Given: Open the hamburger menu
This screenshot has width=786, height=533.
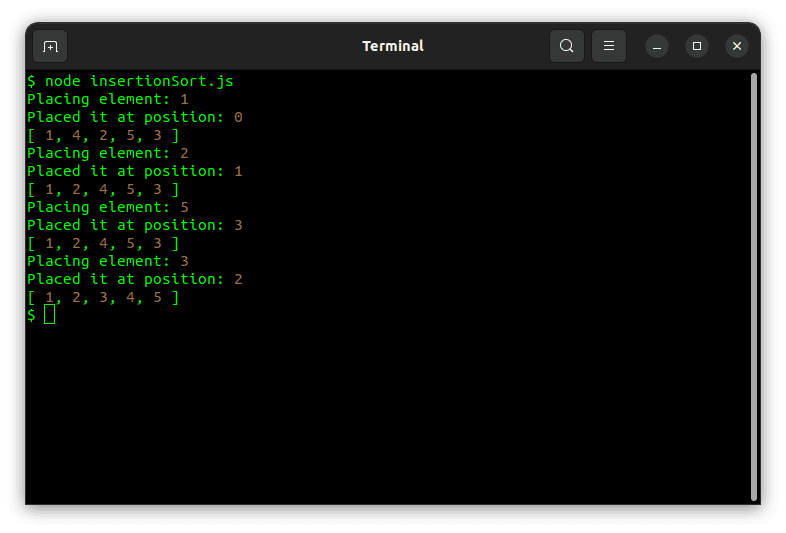Looking at the screenshot, I should pos(609,46).
